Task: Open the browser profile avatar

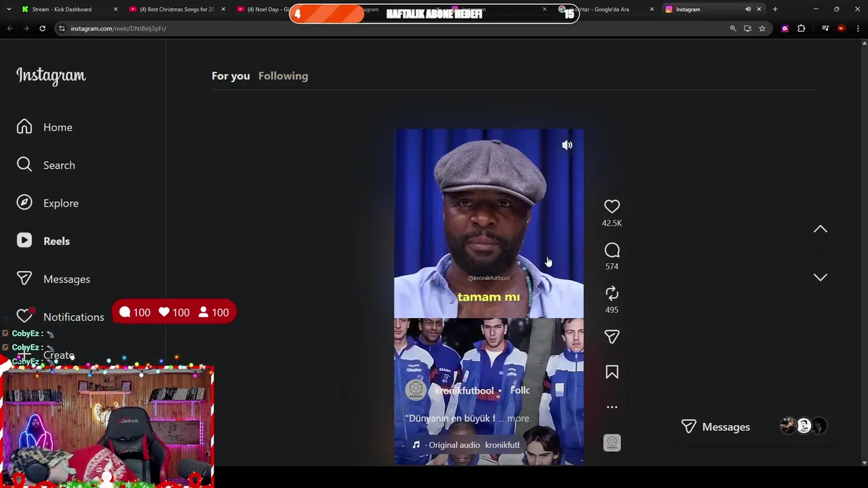Action: pos(842,28)
